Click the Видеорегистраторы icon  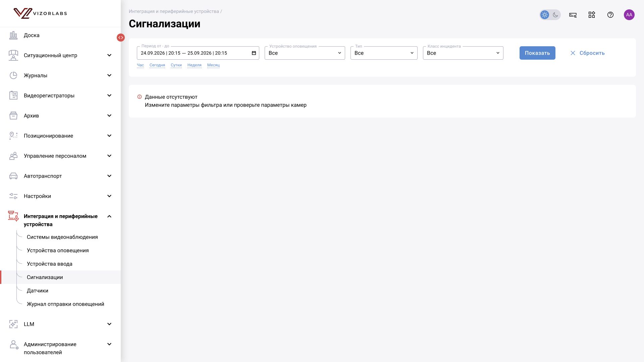tap(13, 96)
